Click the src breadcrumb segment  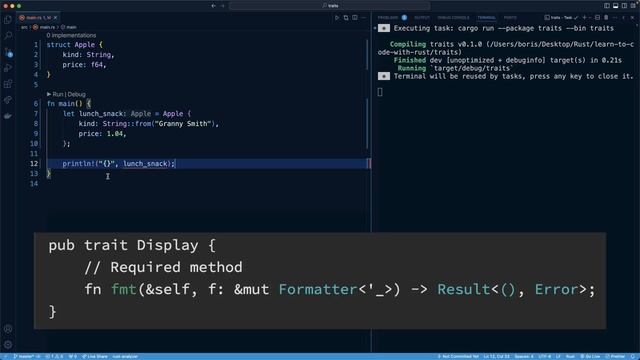[x=24, y=27]
